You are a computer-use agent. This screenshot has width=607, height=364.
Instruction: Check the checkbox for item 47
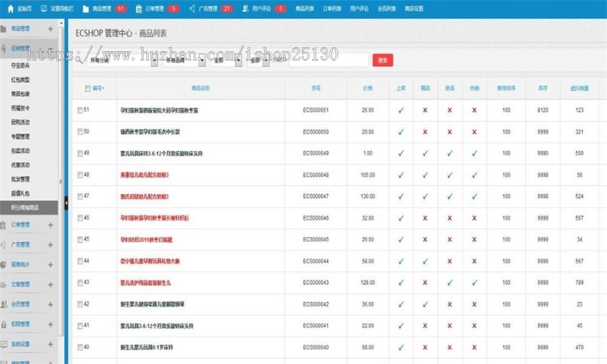coord(80,197)
